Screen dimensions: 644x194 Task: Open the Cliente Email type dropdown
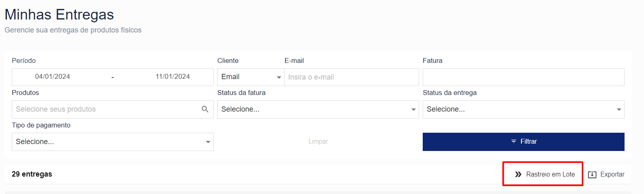coord(251,77)
